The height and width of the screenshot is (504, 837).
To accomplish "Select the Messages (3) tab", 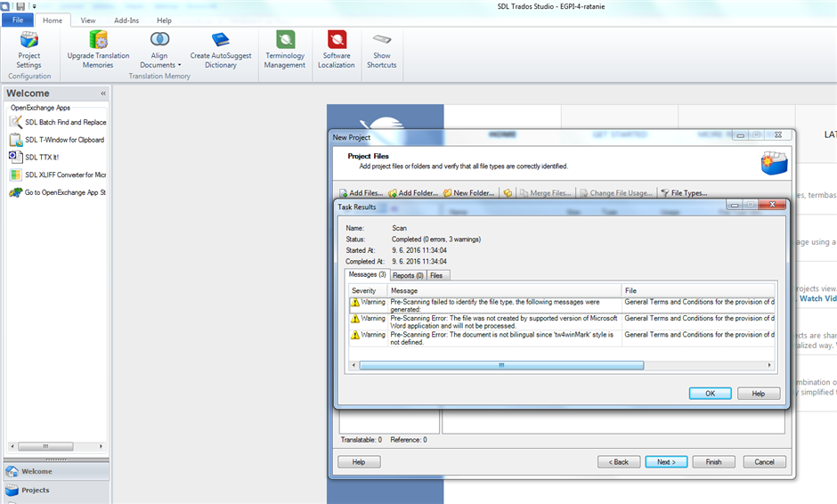I will point(367,274).
